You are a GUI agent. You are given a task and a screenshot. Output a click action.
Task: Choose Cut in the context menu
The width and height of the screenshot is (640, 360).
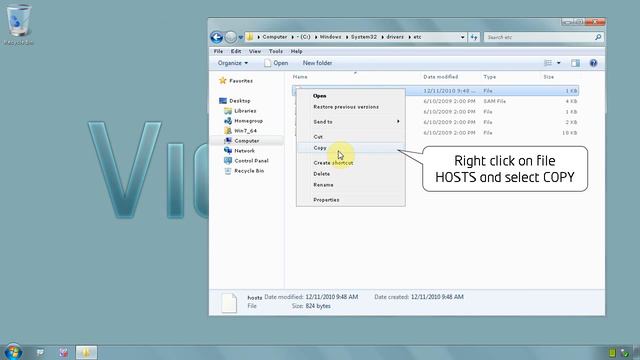click(x=318, y=137)
